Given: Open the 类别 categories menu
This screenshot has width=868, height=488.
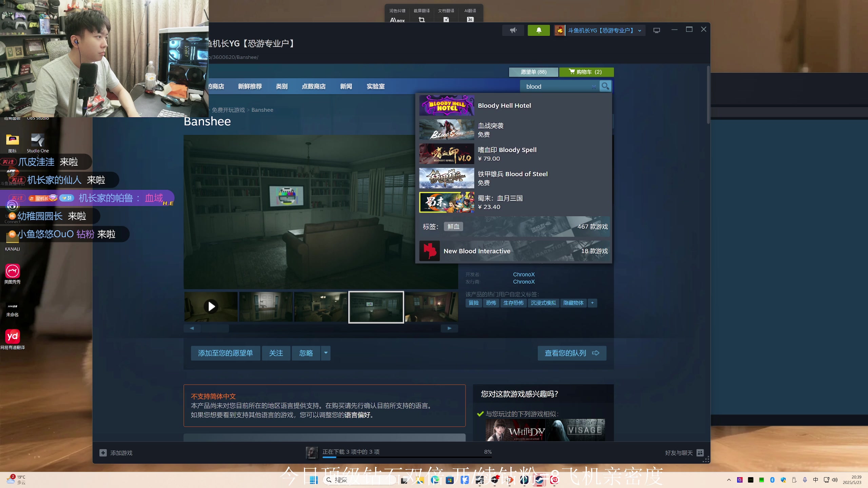Looking at the screenshot, I should tap(282, 86).
